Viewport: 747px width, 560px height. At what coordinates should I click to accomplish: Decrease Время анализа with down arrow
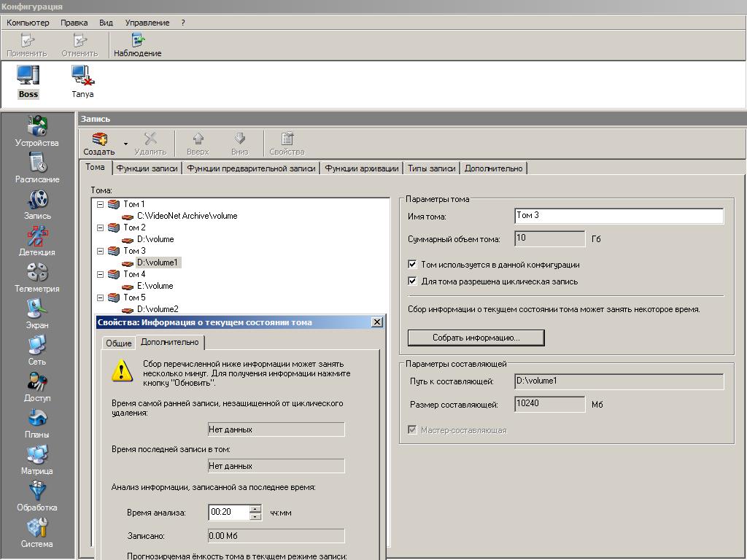(255, 516)
